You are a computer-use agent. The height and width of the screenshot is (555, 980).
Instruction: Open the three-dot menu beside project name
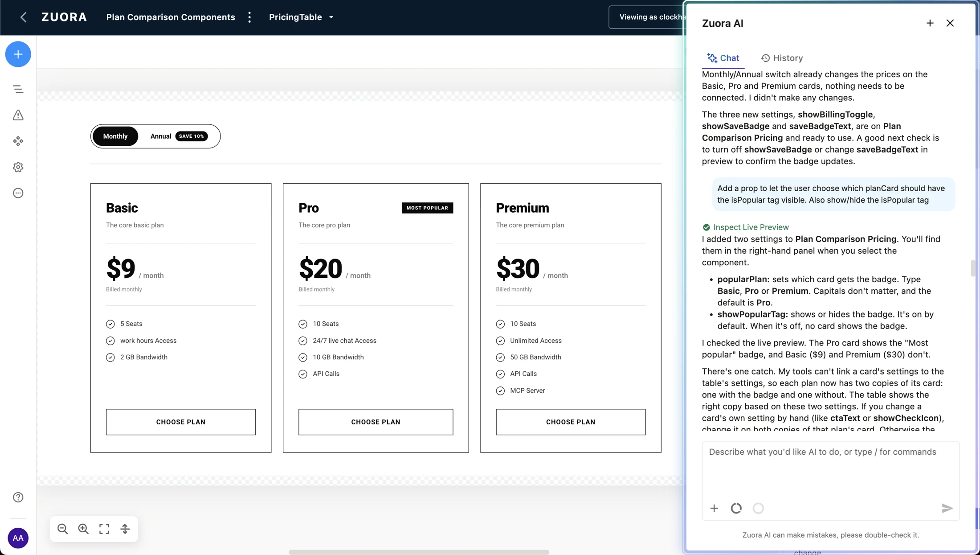tap(249, 17)
